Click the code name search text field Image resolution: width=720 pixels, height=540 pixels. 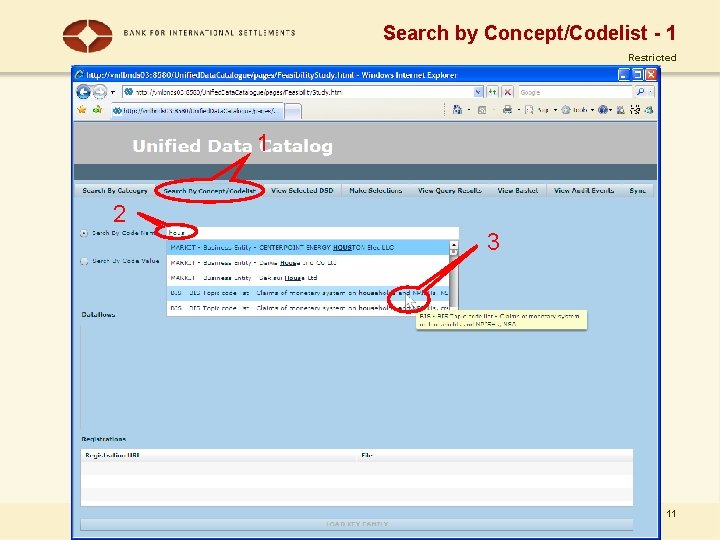[x=312, y=233]
